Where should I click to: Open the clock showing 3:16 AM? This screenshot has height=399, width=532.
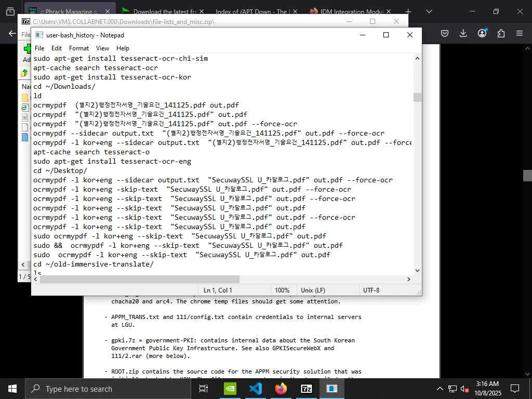coord(487,389)
